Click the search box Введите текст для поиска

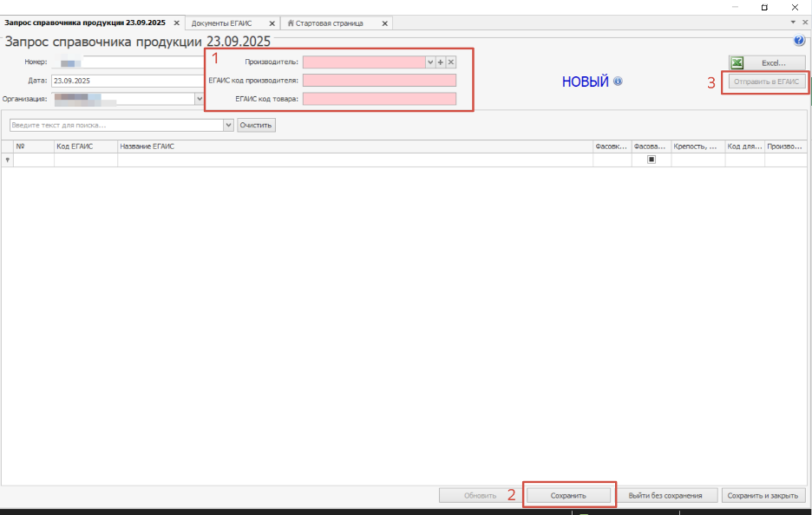[116, 125]
